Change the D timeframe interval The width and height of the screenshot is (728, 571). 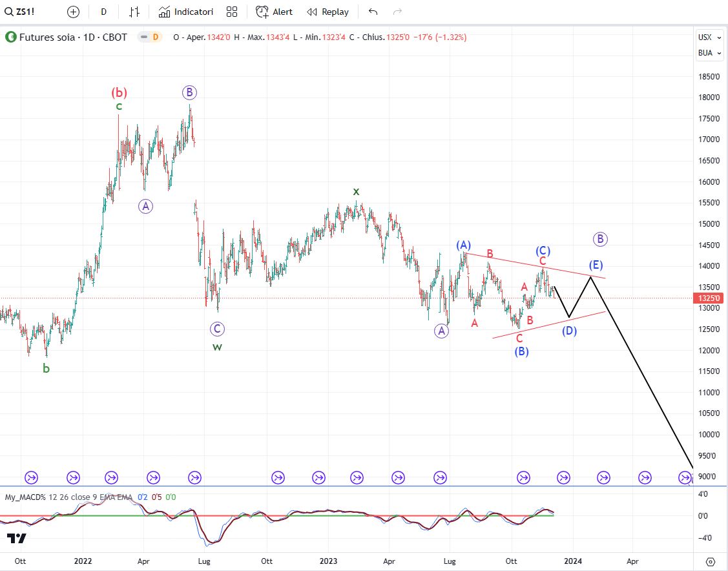tap(103, 12)
